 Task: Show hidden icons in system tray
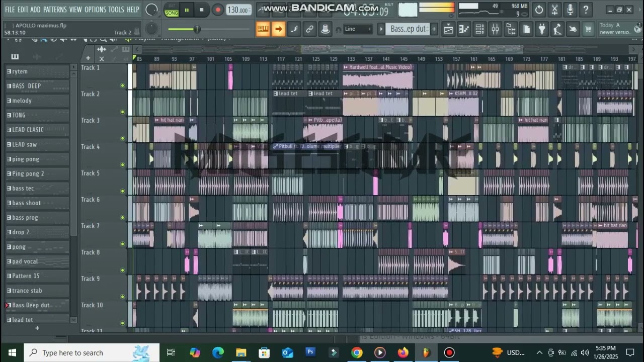pyautogui.click(x=539, y=352)
